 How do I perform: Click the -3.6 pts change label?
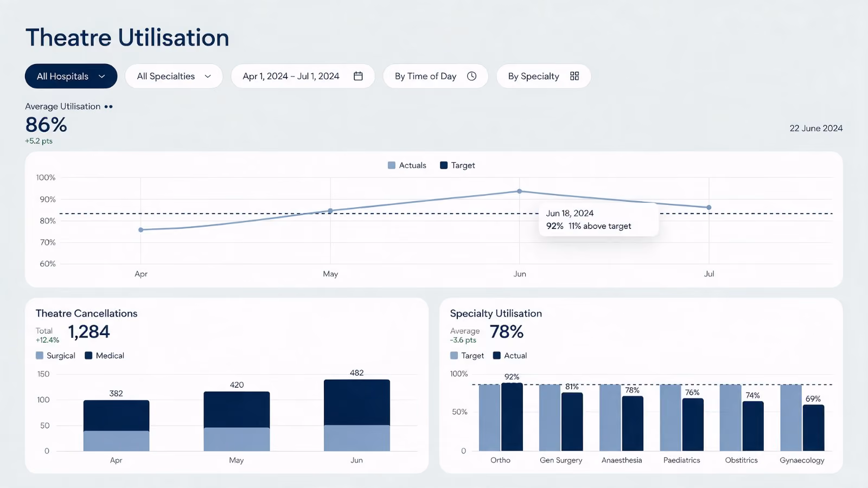(x=463, y=341)
